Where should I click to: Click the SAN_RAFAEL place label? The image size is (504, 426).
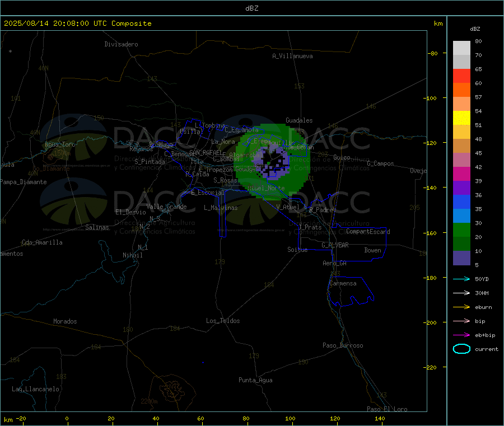[x=206, y=152]
